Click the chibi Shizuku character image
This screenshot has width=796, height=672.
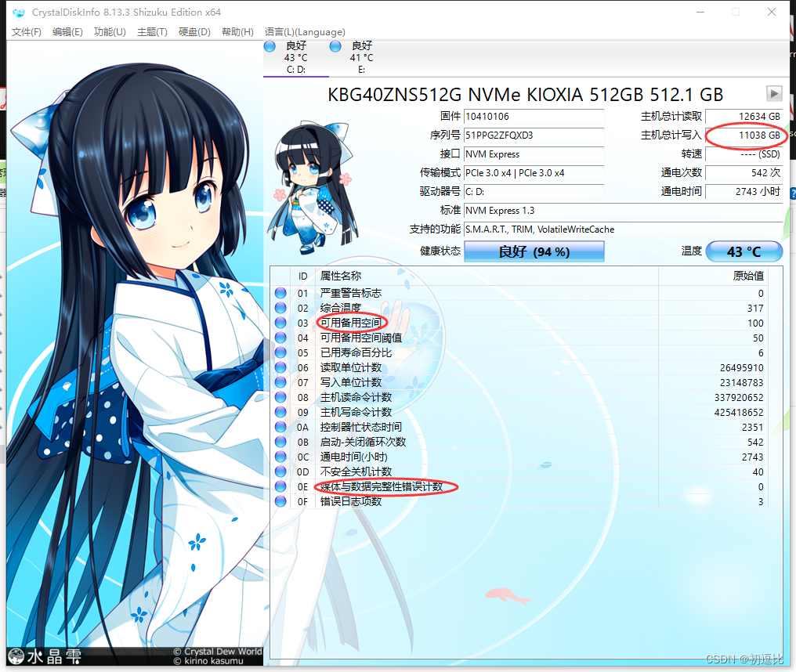click(x=312, y=186)
